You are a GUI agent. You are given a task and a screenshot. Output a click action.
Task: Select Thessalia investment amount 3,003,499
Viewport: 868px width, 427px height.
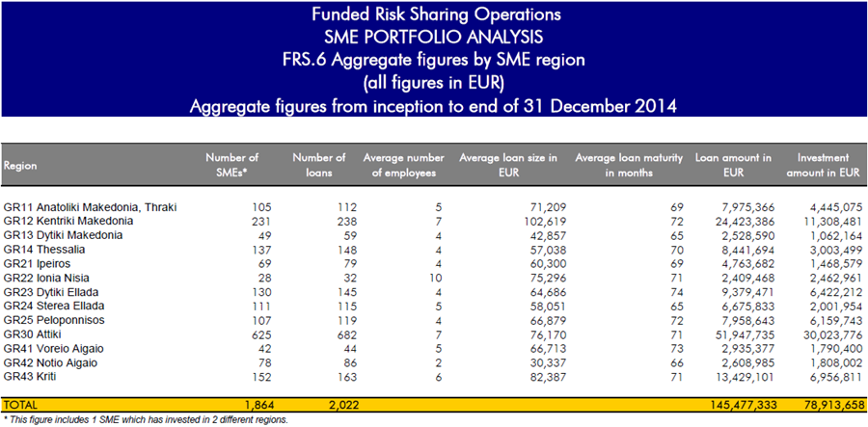pyautogui.click(x=837, y=250)
